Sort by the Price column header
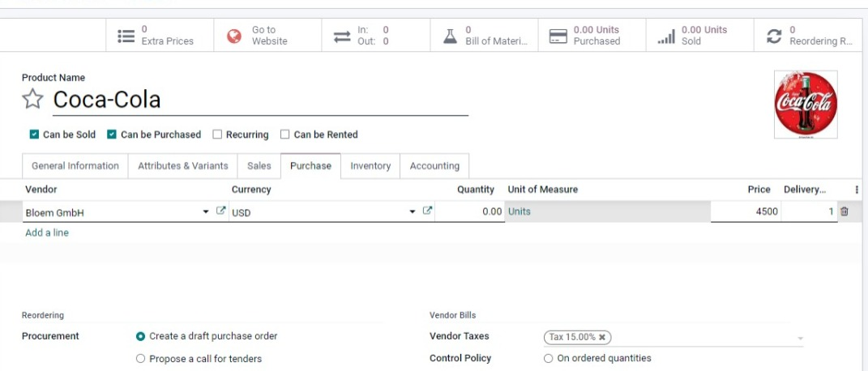868x371 pixels. [x=759, y=190]
